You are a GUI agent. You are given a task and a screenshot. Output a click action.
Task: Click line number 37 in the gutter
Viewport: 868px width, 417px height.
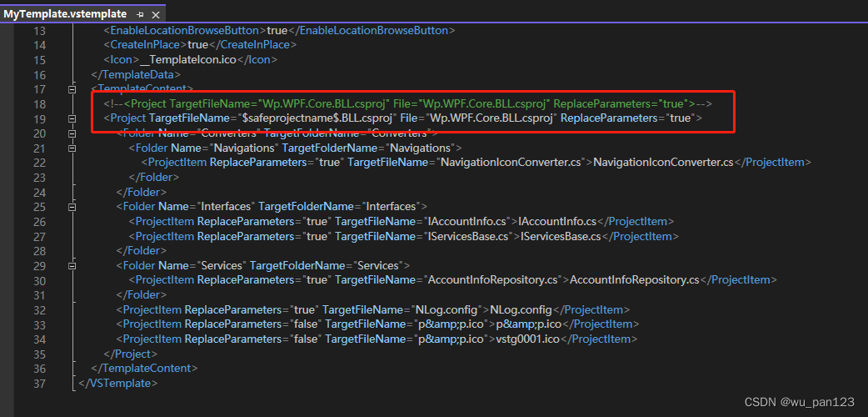39,383
